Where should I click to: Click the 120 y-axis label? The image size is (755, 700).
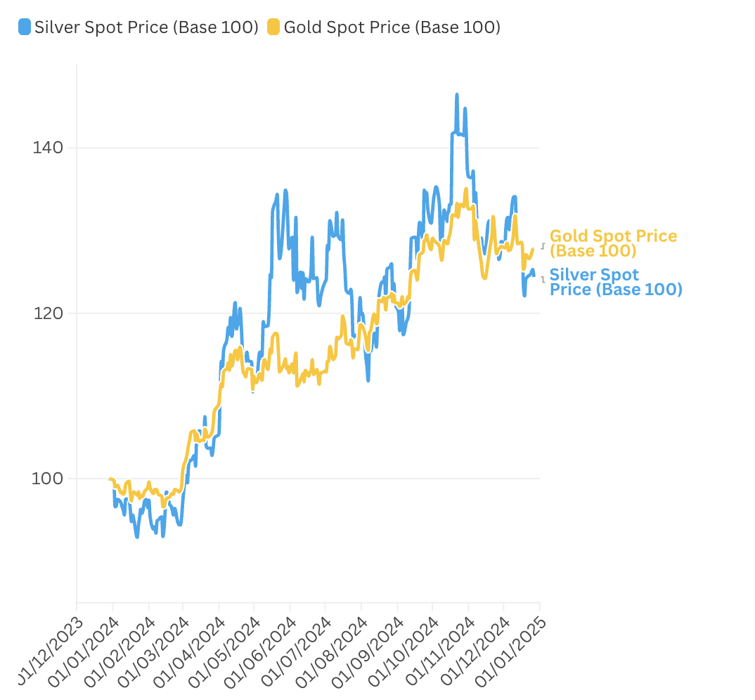pos(48,313)
